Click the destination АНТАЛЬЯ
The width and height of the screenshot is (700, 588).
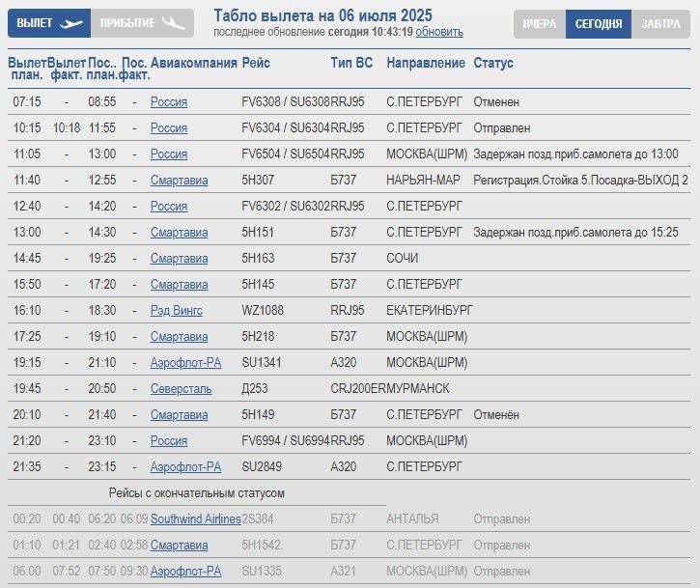(x=412, y=518)
